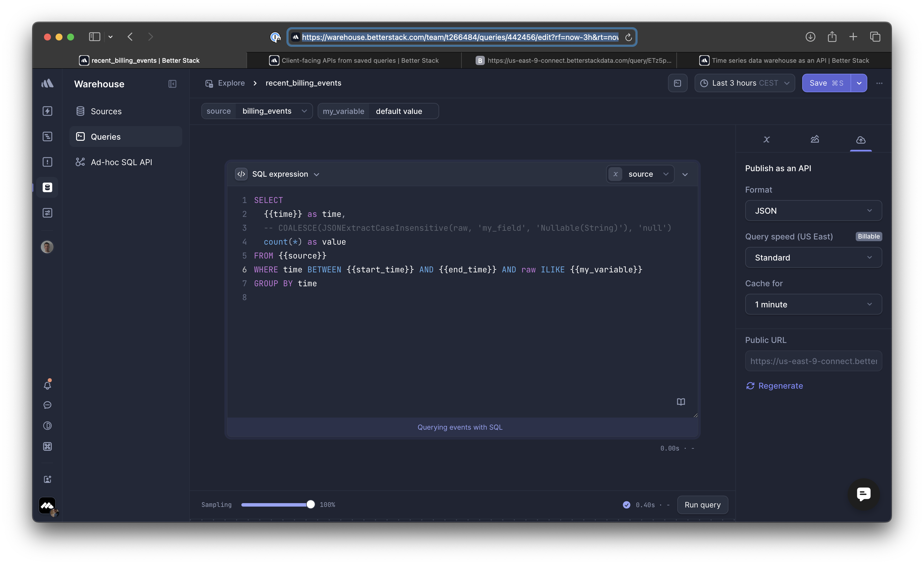Click the query console icon near time range

point(677,83)
